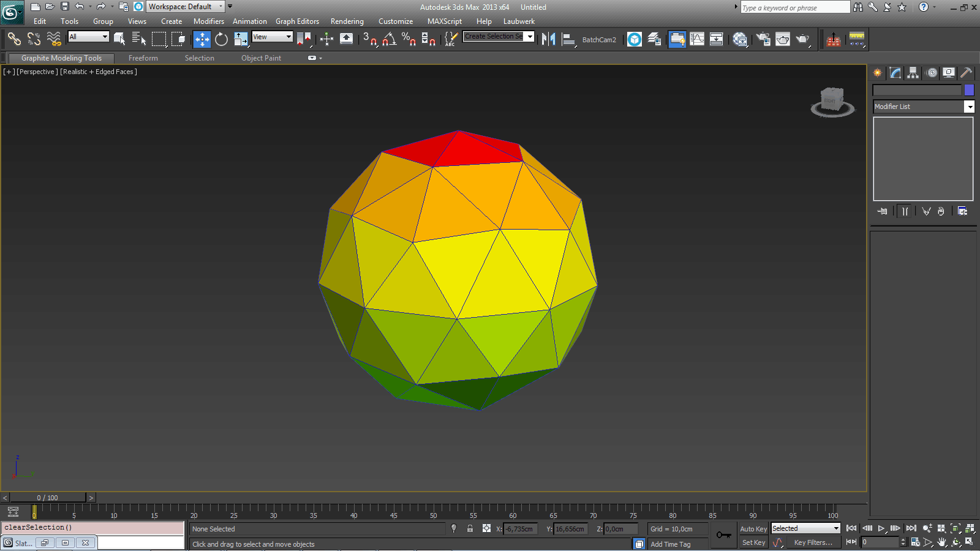Toggle Auto Key animation mode
The height and width of the screenshot is (551, 980).
pyautogui.click(x=753, y=529)
